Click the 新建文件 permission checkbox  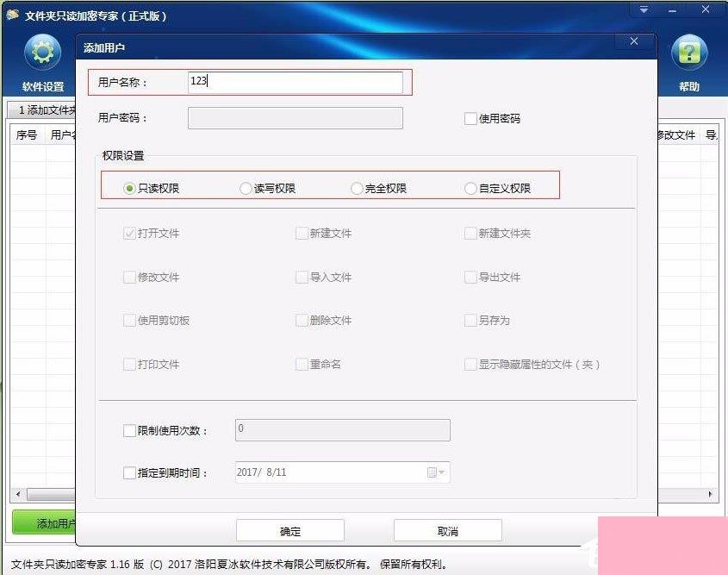pos(302,233)
